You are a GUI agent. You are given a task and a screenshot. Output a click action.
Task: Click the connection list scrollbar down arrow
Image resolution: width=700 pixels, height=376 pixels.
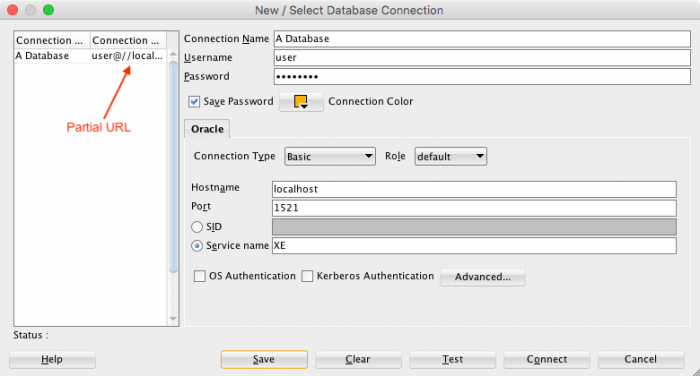click(x=173, y=319)
